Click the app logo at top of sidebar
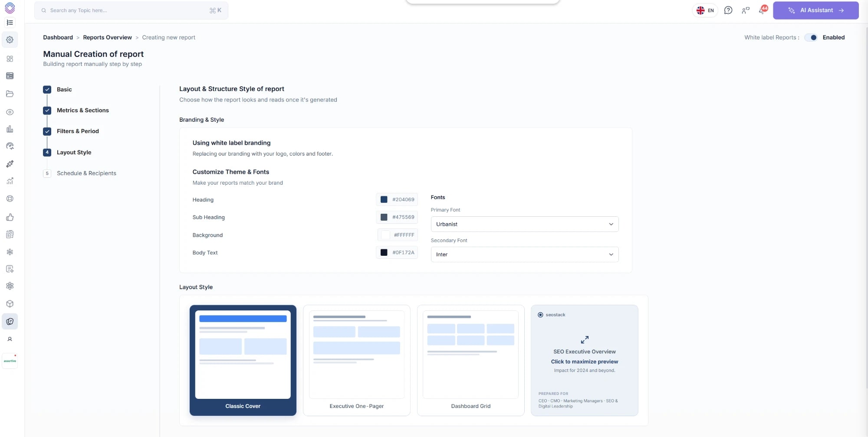Screen dimensions: 868x437 (10, 8)
